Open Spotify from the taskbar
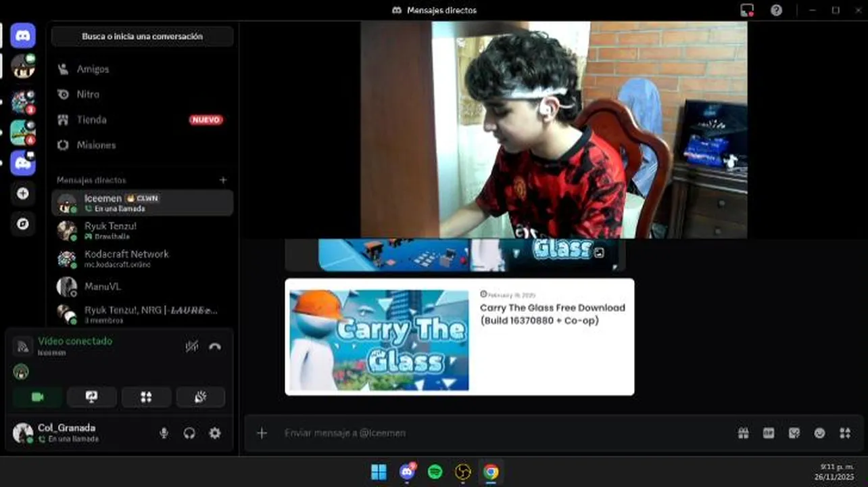The width and height of the screenshot is (868, 487). [435, 471]
